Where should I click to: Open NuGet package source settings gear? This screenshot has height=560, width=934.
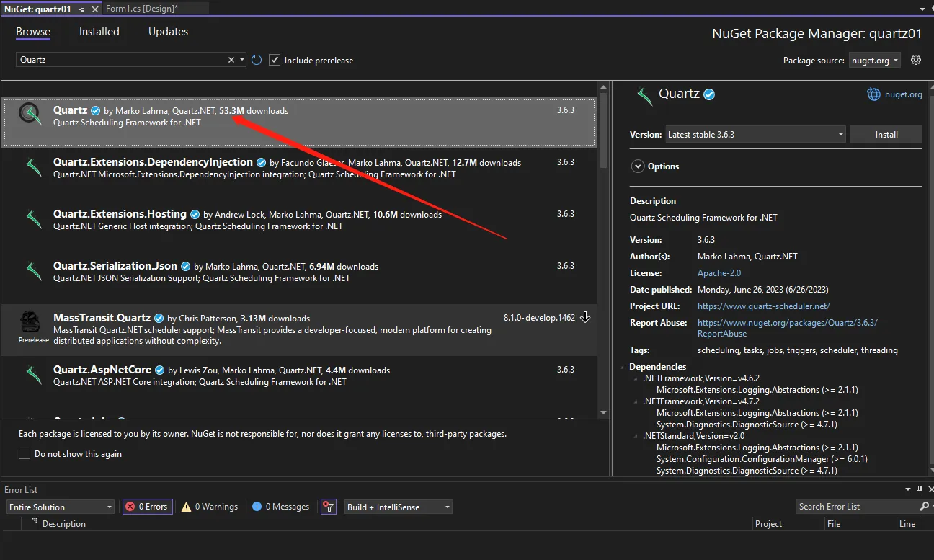coord(916,60)
